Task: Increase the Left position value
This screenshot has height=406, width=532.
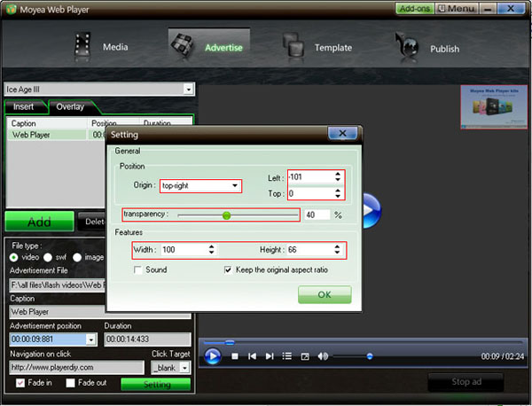Action: coord(338,174)
